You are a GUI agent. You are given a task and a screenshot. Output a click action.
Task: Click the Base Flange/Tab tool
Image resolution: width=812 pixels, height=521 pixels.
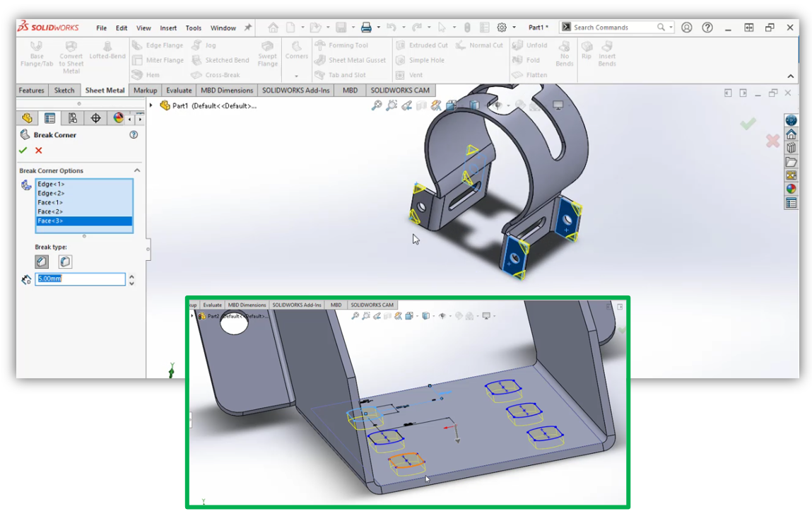tap(37, 54)
